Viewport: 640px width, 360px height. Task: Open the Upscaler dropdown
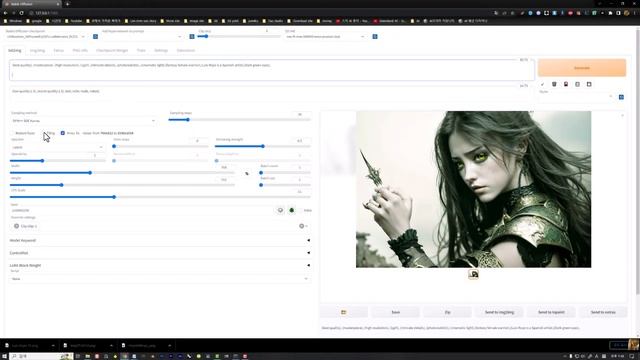pos(57,147)
